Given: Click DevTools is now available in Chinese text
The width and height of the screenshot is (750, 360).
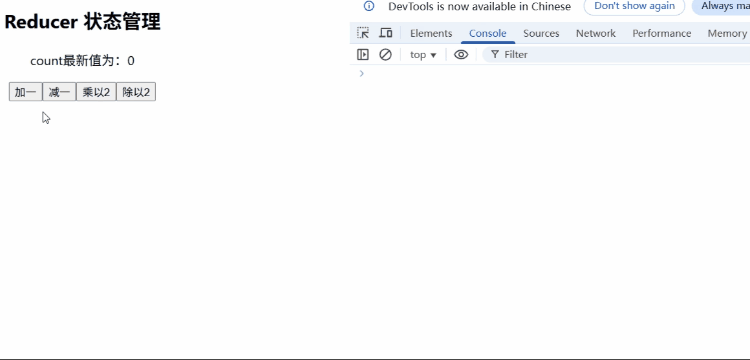Looking at the screenshot, I should click(479, 6).
